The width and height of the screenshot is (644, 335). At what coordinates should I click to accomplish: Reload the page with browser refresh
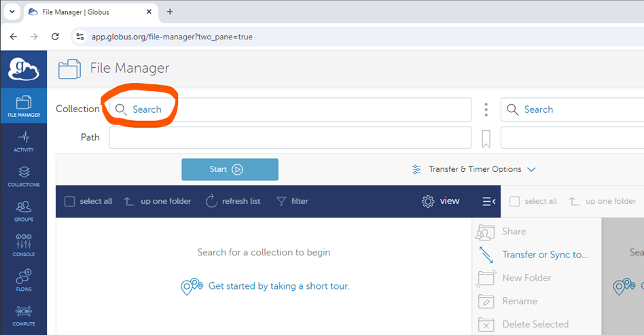point(55,37)
